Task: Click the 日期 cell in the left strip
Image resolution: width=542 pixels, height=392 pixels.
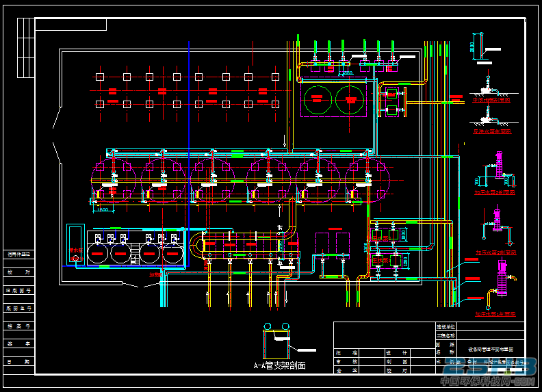Action: (x=18, y=362)
